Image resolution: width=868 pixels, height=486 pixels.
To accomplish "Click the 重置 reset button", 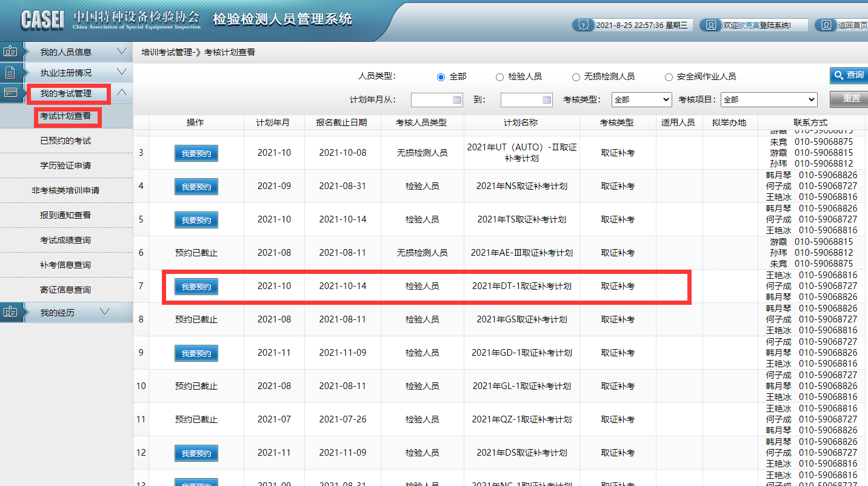I will pyautogui.click(x=849, y=98).
